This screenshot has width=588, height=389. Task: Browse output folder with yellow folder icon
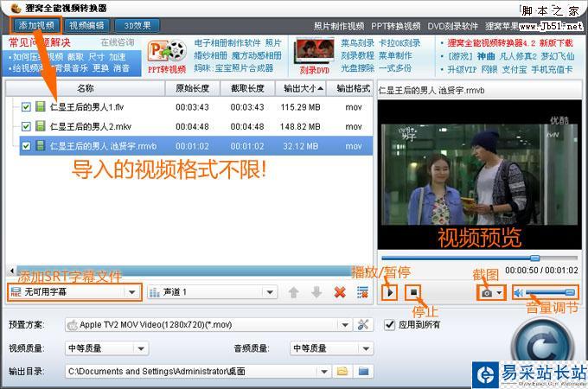[342, 372]
